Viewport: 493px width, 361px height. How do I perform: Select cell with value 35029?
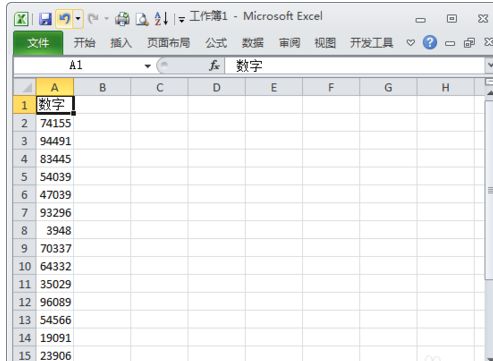[55, 284]
